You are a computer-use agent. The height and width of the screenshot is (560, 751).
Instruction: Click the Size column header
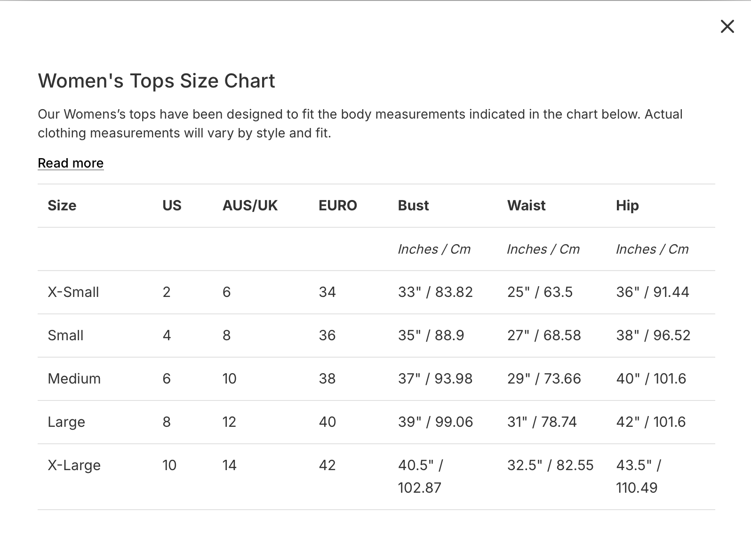62,206
